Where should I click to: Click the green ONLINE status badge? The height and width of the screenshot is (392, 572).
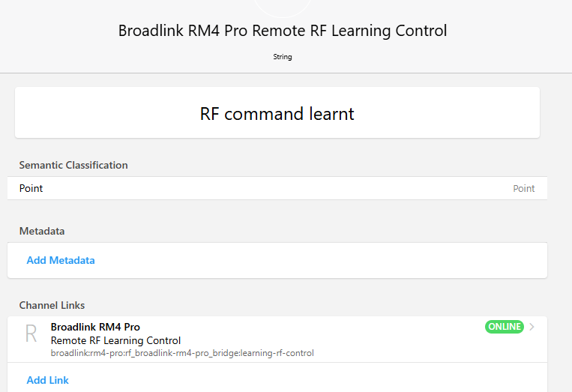point(505,327)
